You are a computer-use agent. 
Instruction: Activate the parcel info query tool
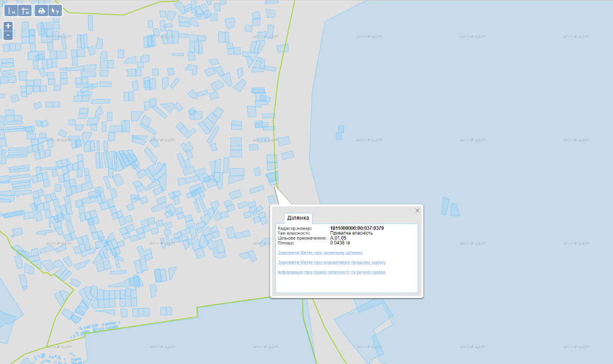[x=55, y=11]
